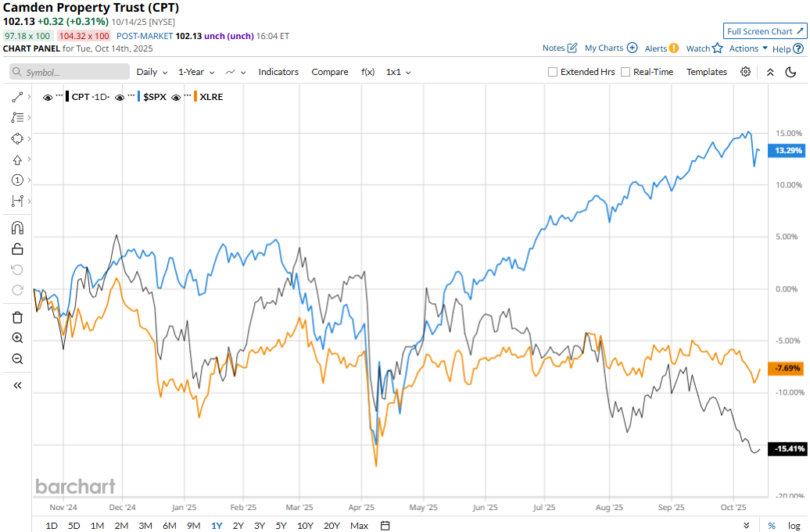The image size is (810, 532).
Task: Open CPT series options ellipsis
Action: tap(59, 96)
